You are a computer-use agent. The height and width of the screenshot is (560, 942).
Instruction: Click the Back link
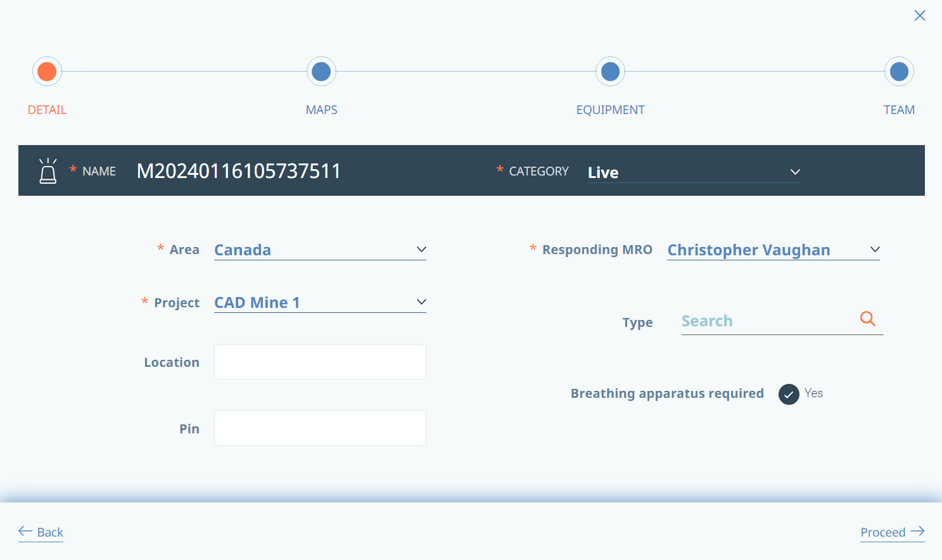coord(50,532)
